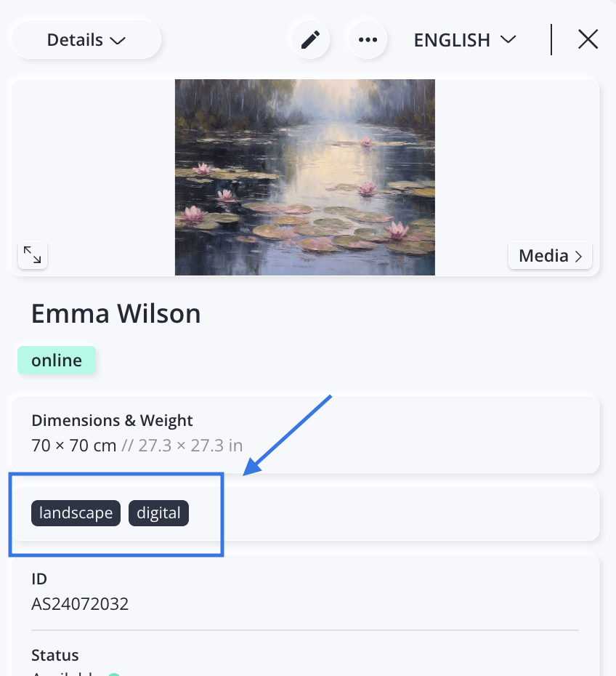
Task: Click the Dimensions & Weight heading
Action: coord(112,420)
